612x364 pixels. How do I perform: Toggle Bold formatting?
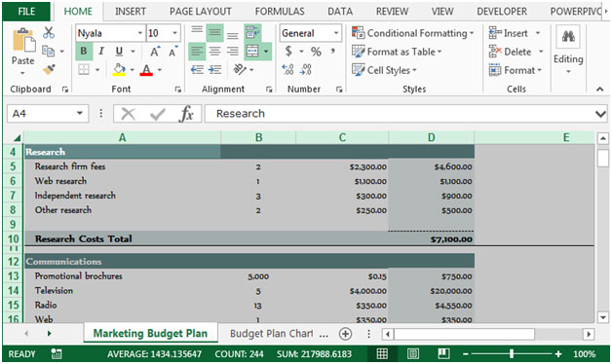[84, 52]
